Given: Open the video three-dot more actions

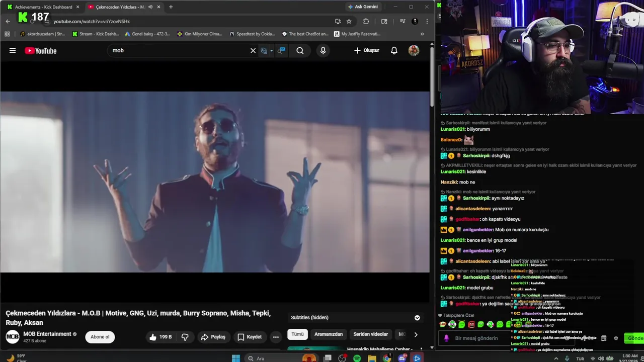Looking at the screenshot, I should coord(276,337).
